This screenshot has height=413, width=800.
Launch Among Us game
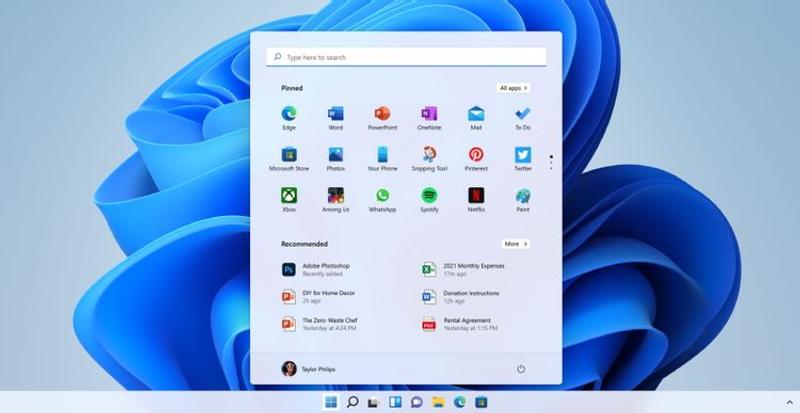336,200
